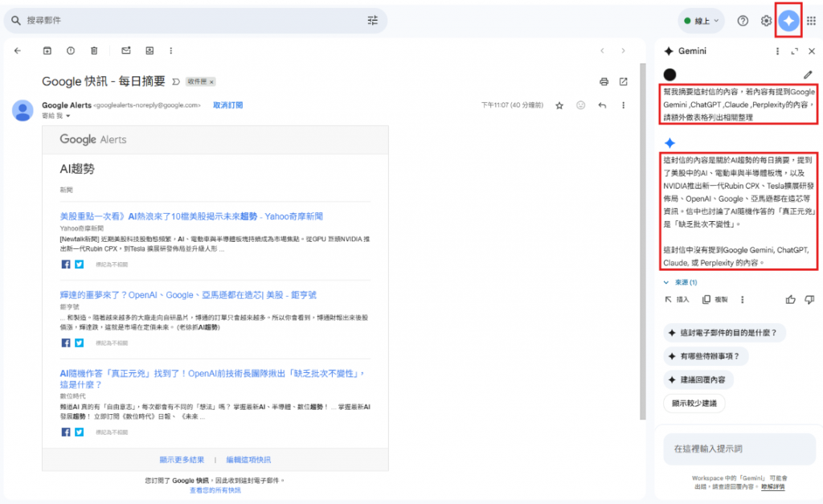The image size is (823, 504).
Task: Give thumbs up to Gemini response
Action: tap(791, 299)
